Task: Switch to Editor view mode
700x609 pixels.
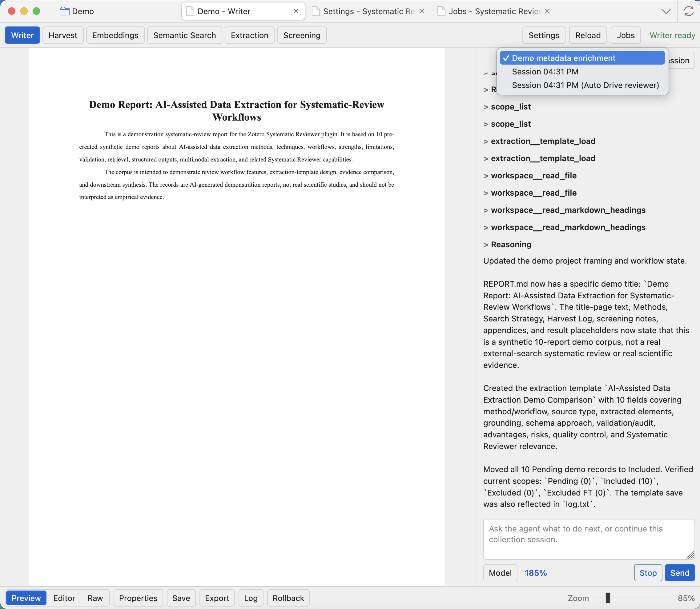Action: pos(64,598)
